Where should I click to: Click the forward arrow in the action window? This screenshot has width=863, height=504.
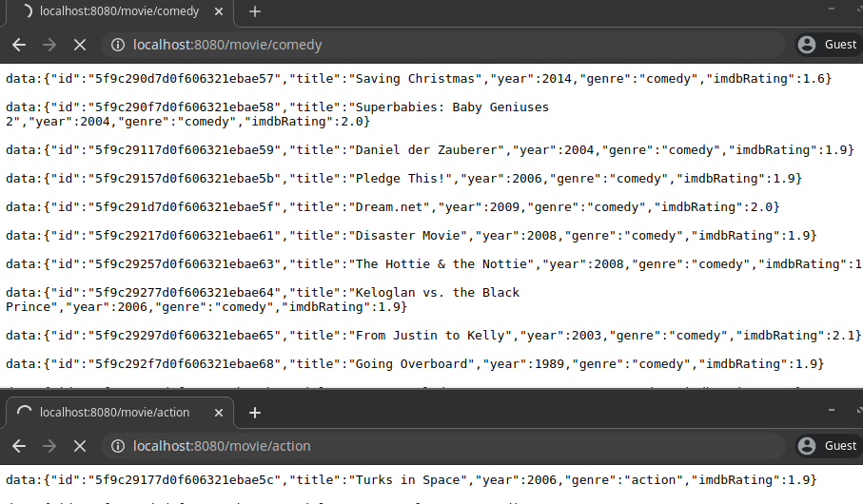49,446
